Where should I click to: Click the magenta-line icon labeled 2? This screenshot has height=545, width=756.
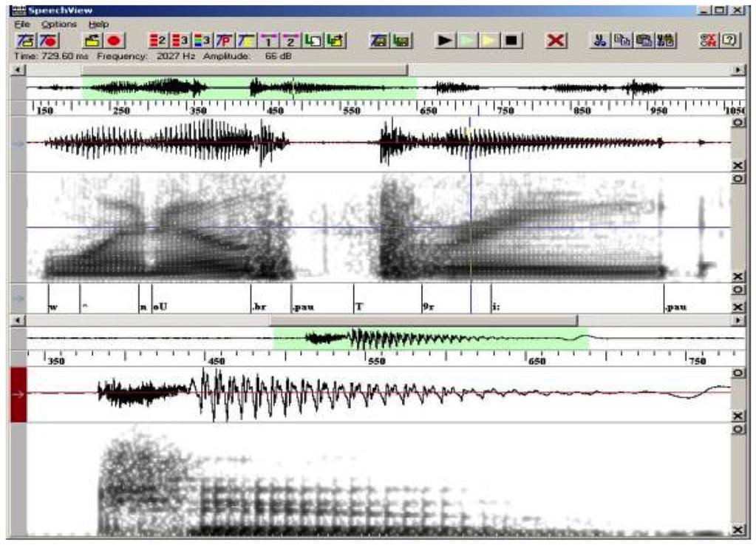pyautogui.click(x=290, y=41)
